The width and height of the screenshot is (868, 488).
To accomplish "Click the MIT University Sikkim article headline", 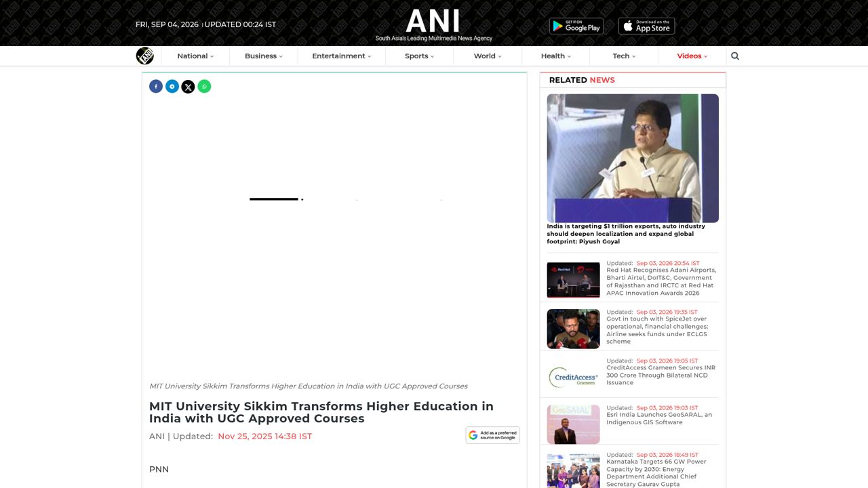I will (x=321, y=412).
